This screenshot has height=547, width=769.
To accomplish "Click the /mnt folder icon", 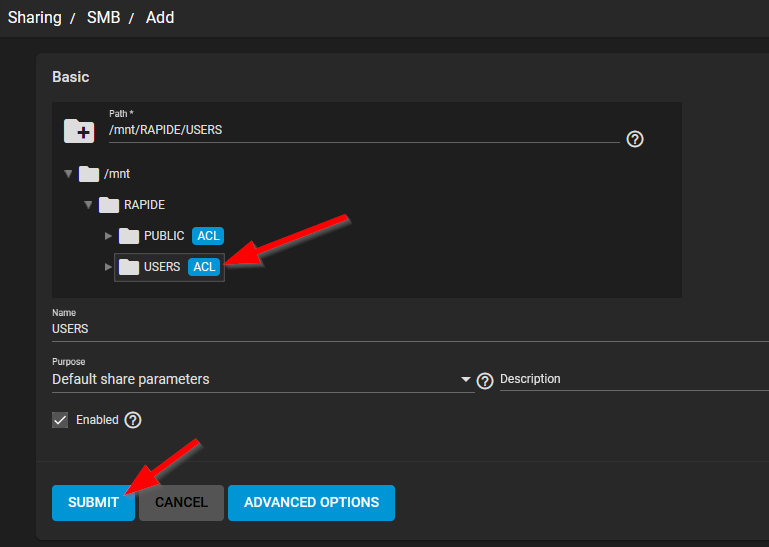I will 89,174.
